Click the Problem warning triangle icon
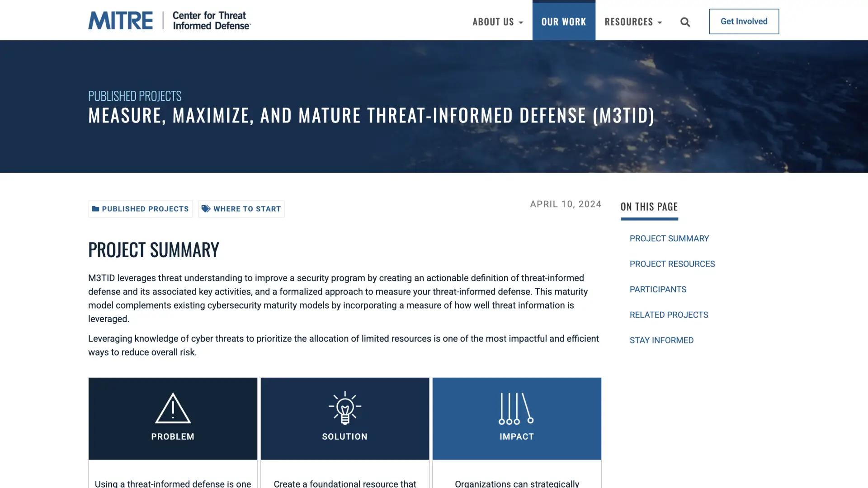 pyautogui.click(x=173, y=408)
